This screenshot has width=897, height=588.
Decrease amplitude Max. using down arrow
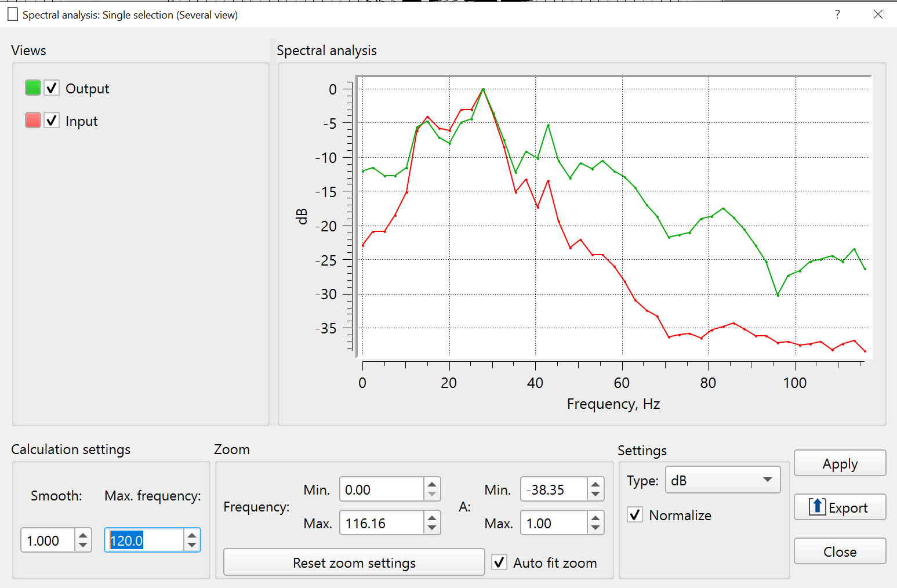tap(595, 528)
